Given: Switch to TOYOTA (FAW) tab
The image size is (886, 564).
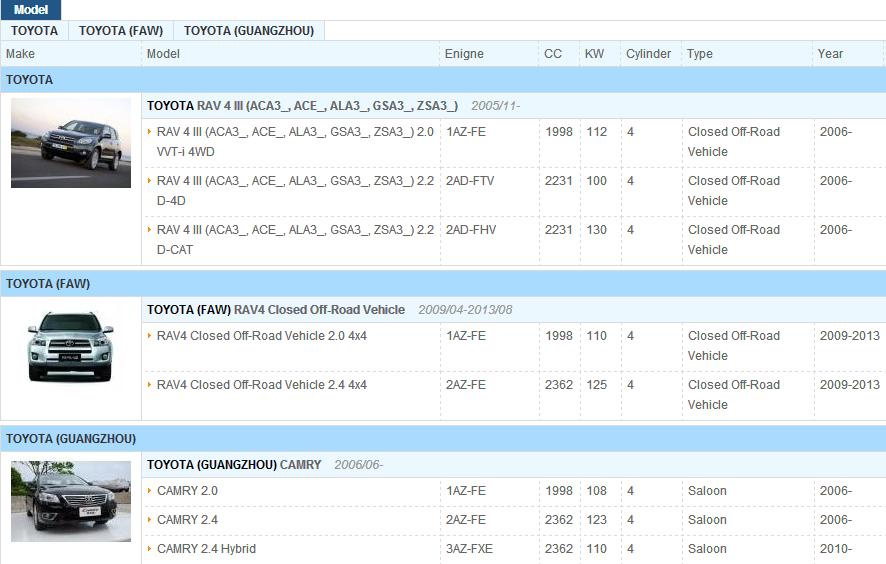Looking at the screenshot, I should pos(120,31).
